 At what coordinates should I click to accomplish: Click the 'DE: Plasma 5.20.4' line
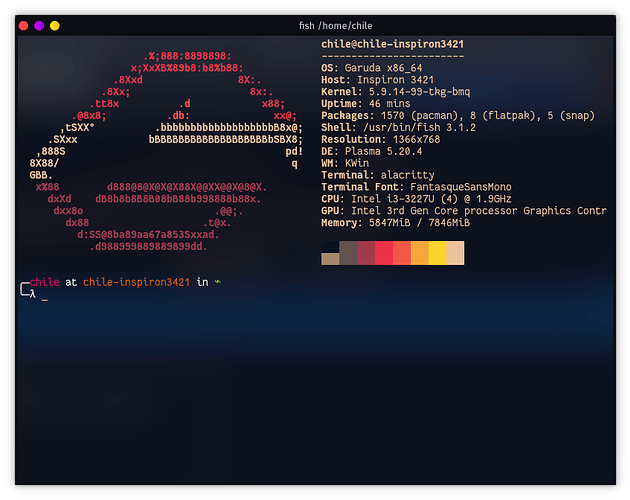372,151
